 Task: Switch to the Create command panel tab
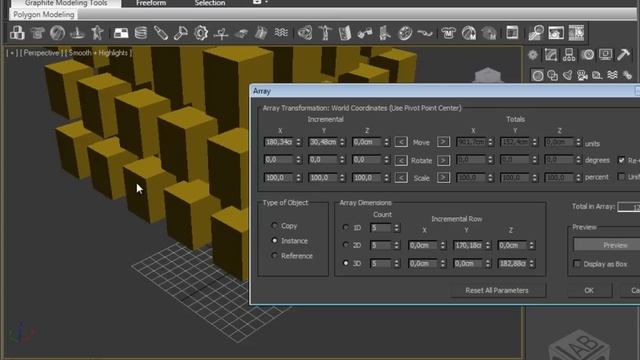point(533,55)
